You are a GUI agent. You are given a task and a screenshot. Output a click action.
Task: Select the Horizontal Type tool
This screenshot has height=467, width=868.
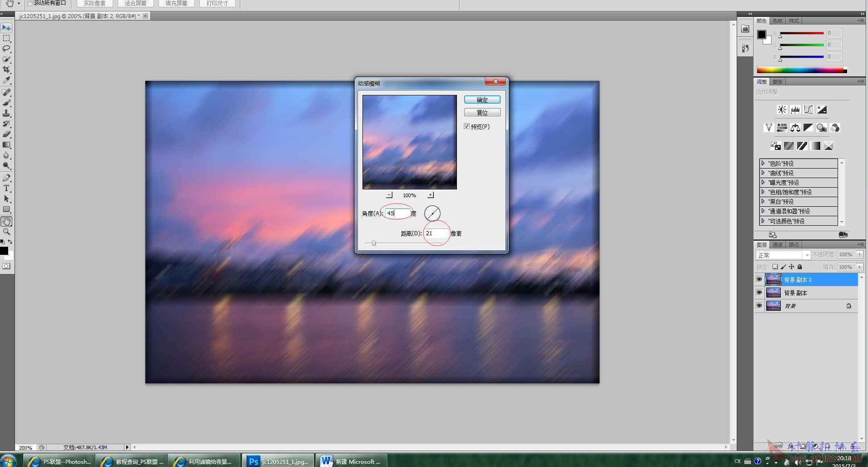(x=6, y=188)
